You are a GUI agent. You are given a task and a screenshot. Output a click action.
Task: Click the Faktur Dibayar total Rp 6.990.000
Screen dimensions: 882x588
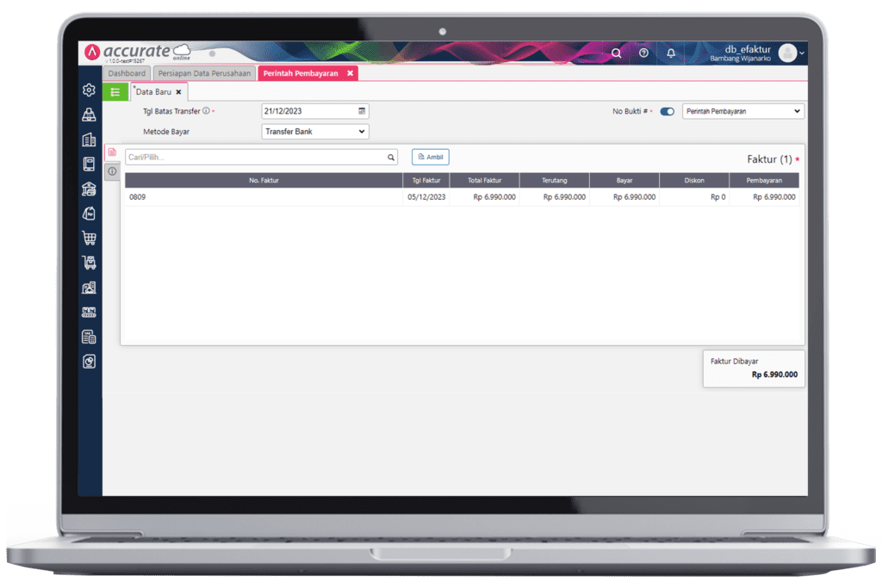pyautogui.click(x=774, y=375)
